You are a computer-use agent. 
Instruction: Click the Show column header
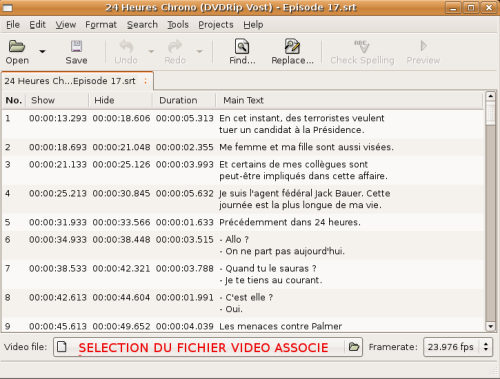click(x=57, y=100)
